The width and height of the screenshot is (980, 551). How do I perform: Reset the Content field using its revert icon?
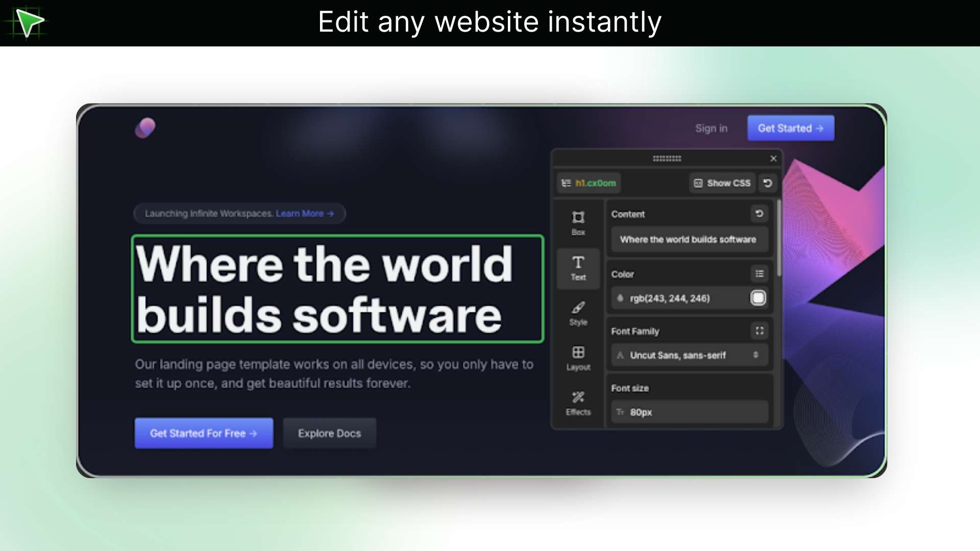pyautogui.click(x=760, y=214)
